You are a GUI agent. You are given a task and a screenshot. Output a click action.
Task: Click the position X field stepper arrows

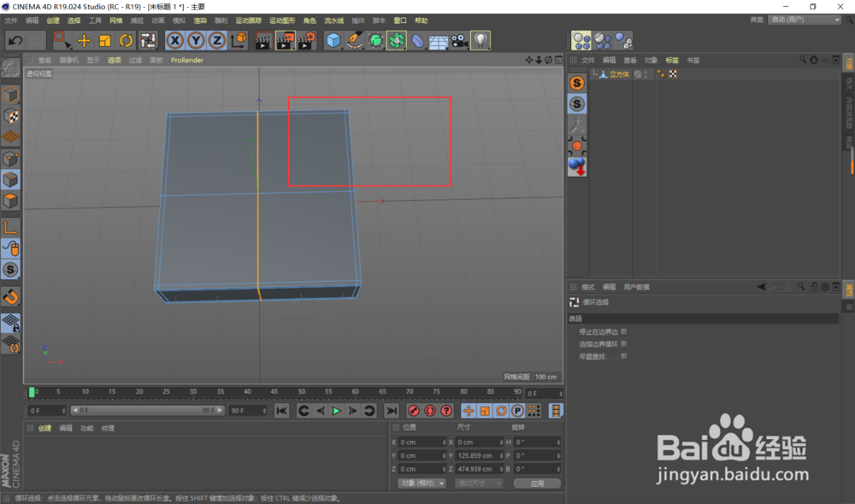tap(444, 442)
